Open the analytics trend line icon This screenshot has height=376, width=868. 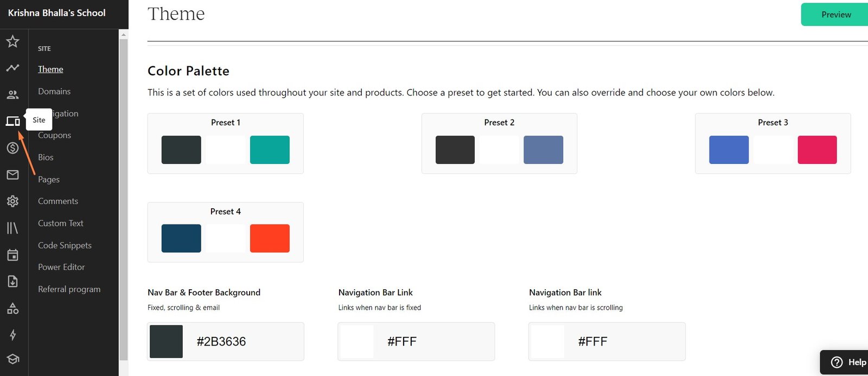coord(13,68)
